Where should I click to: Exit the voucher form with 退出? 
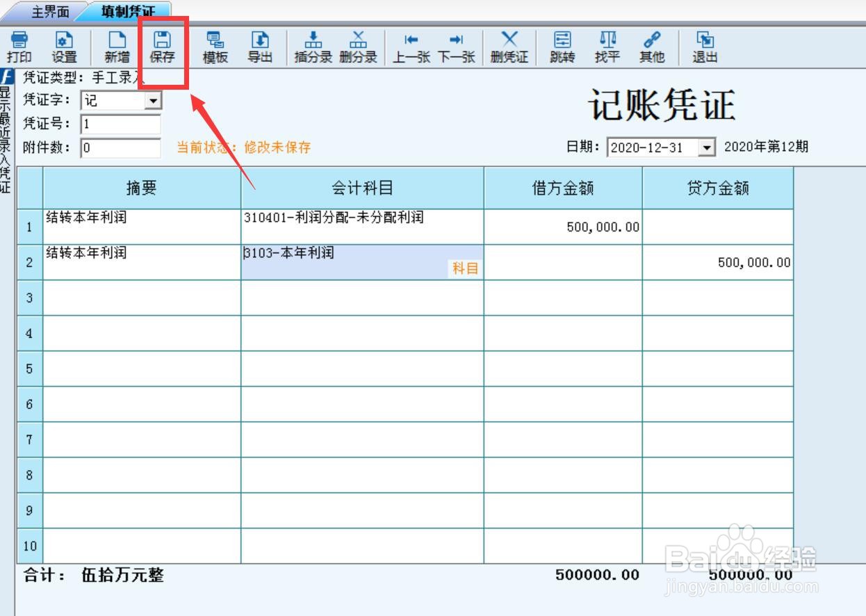pyautogui.click(x=705, y=47)
